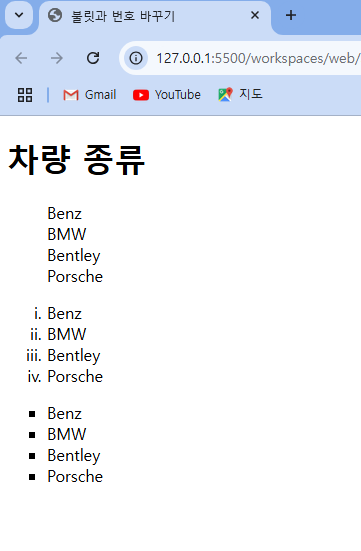The width and height of the screenshot is (361, 551).
Task: Focus the address bar URL
Action: click(258, 58)
